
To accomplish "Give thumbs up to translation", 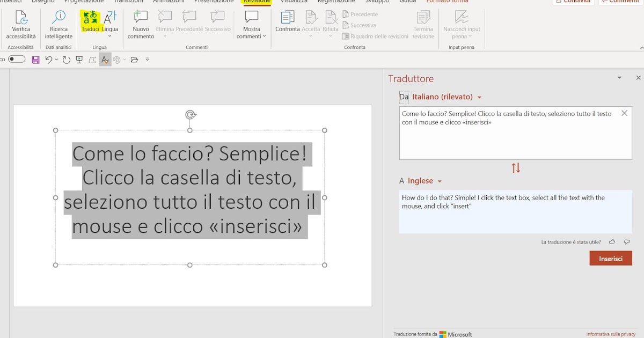I will (x=612, y=242).
